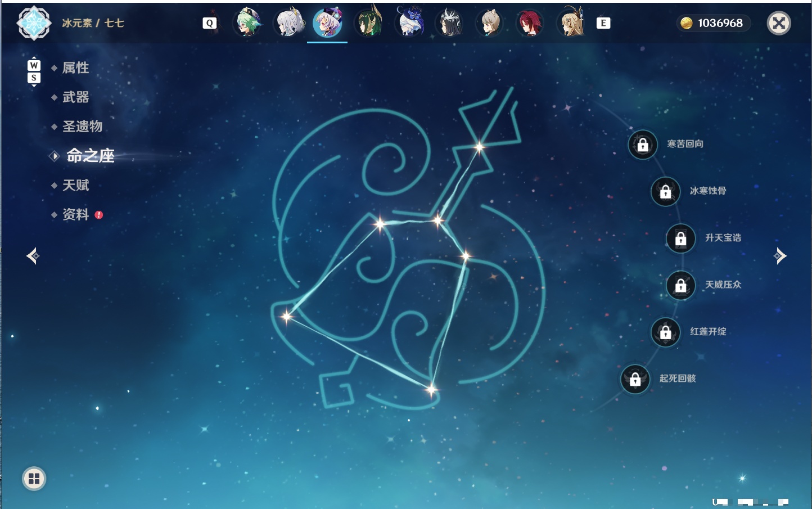Click the Cryo element snowflake emblem
The height and width of the screenshot is (509, 812).
[x=34, y=23]
